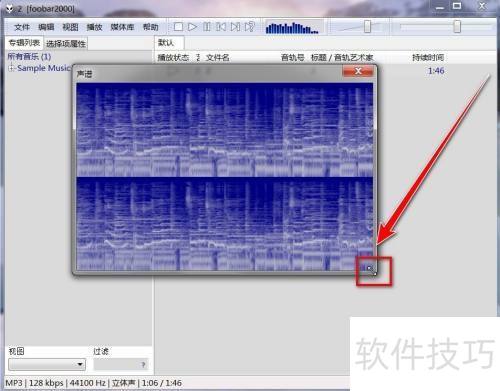The image size is (500, 391).
Task: Close the foobar2000 main window
Action: (x=482, y=6)
